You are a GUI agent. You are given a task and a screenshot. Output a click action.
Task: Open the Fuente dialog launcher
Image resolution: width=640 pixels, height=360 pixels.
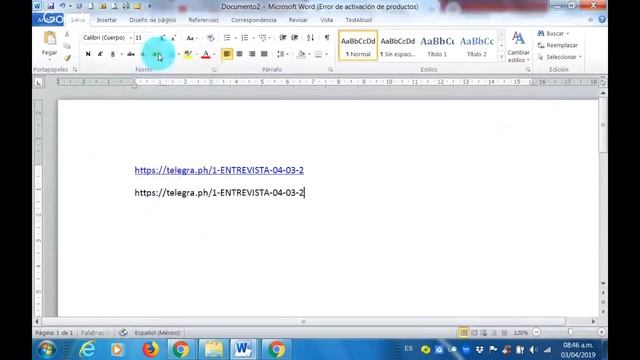(214, 70)
